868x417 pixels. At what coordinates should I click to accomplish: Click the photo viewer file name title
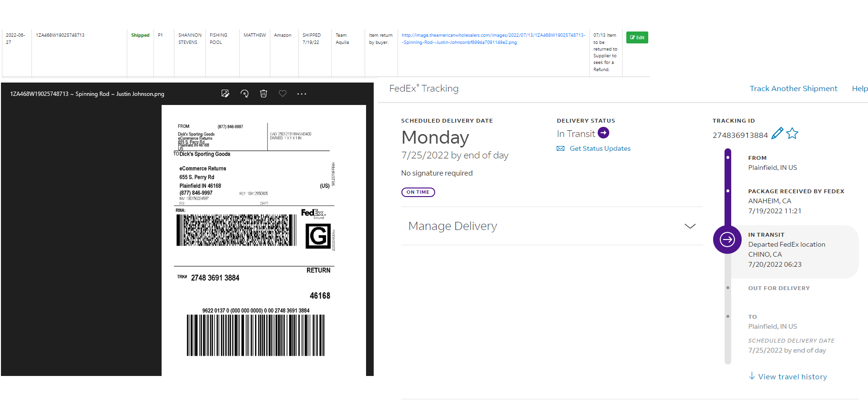click(x=87, y=94)
